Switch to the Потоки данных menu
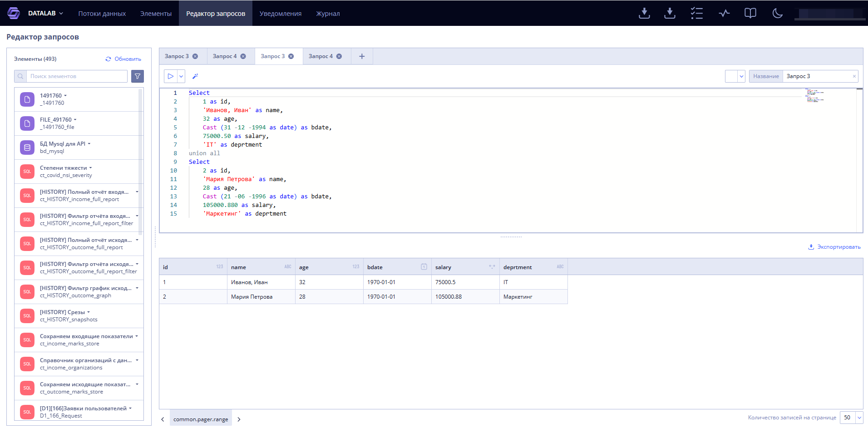 [102, 14]
